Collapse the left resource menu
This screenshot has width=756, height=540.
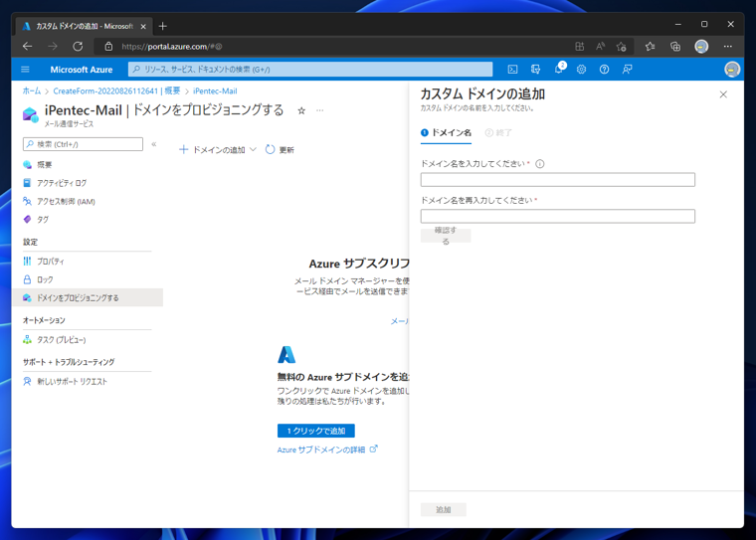pos(154,143)
